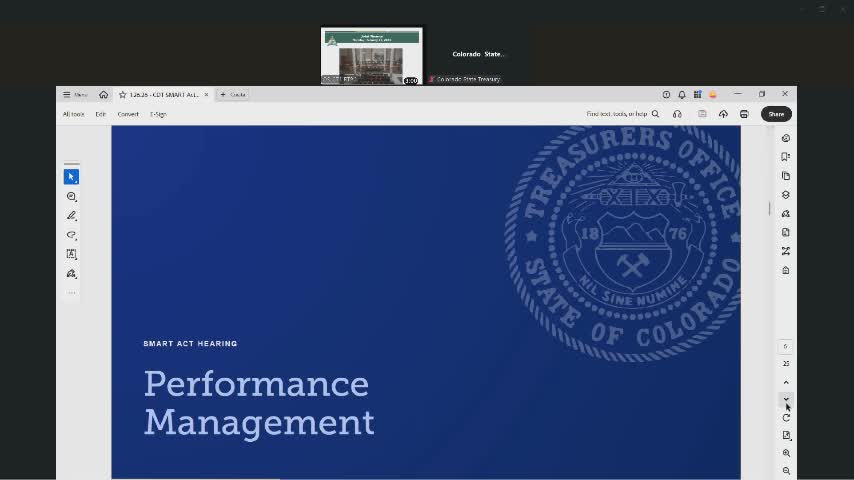Open the page thumbnails panel
This screenshot has height=480, width=854.
click(786, 176)
